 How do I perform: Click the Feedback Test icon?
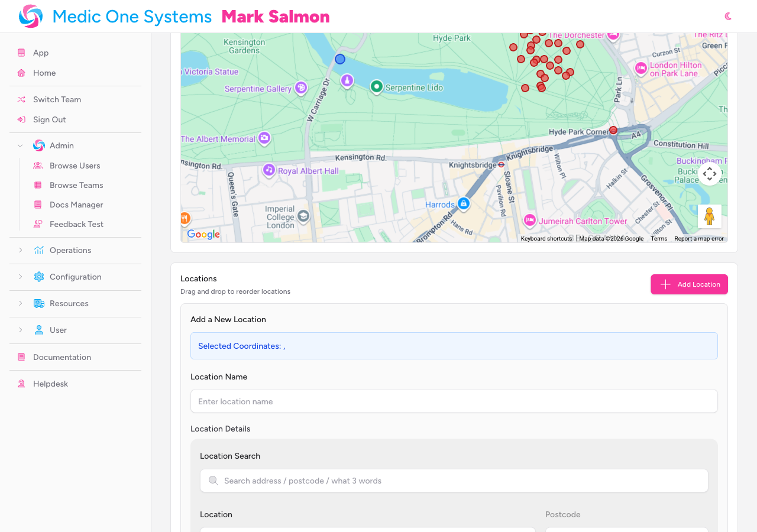[x=38, y=224]
